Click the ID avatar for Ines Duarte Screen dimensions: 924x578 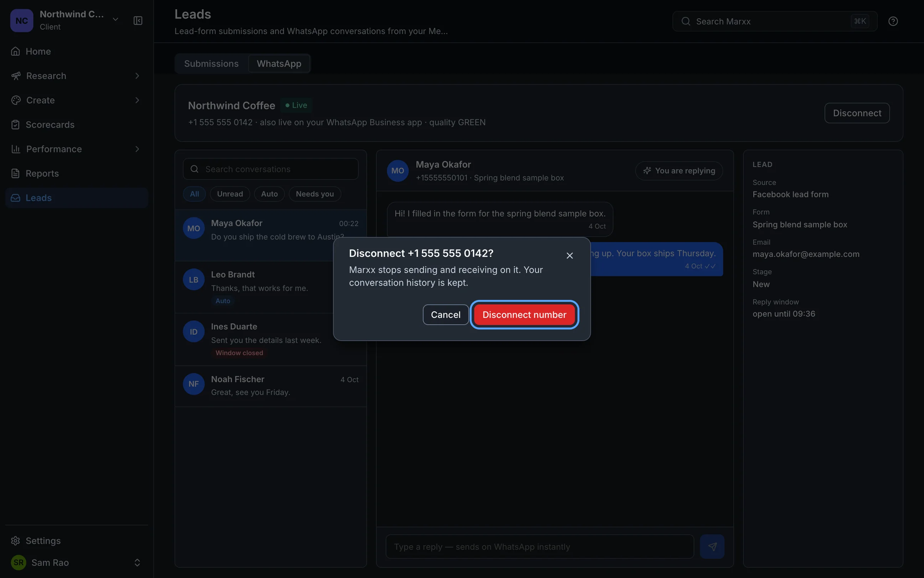tap(193, 331)
